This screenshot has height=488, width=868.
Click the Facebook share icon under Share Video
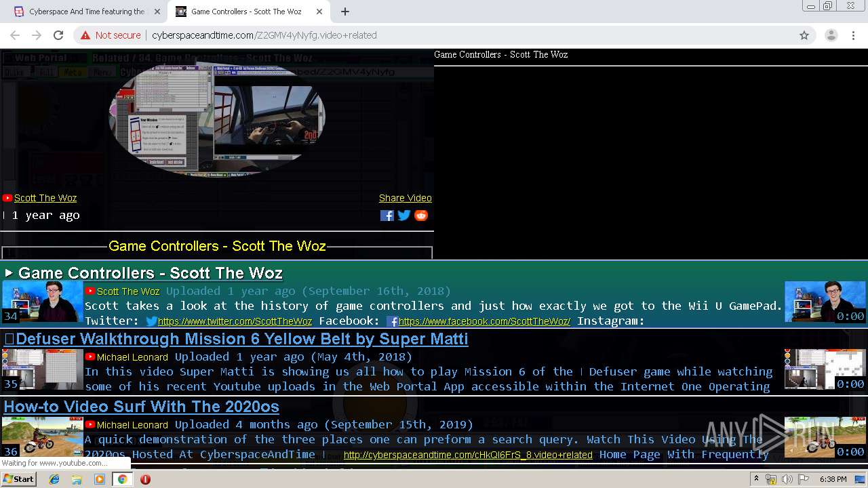tap(387, 216)
